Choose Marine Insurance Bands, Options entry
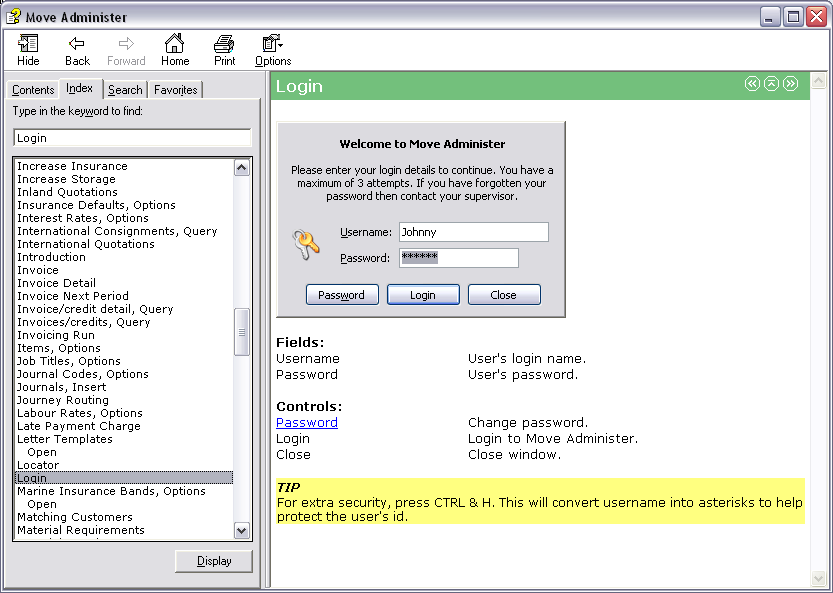Screen dimensions: 833x593 point(111,491)
